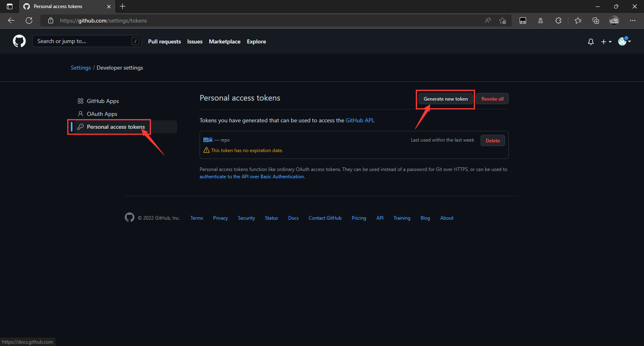
Task: Click the GitHub Apps grid icon
Action: pyautogui.click(x=80, y=101)
